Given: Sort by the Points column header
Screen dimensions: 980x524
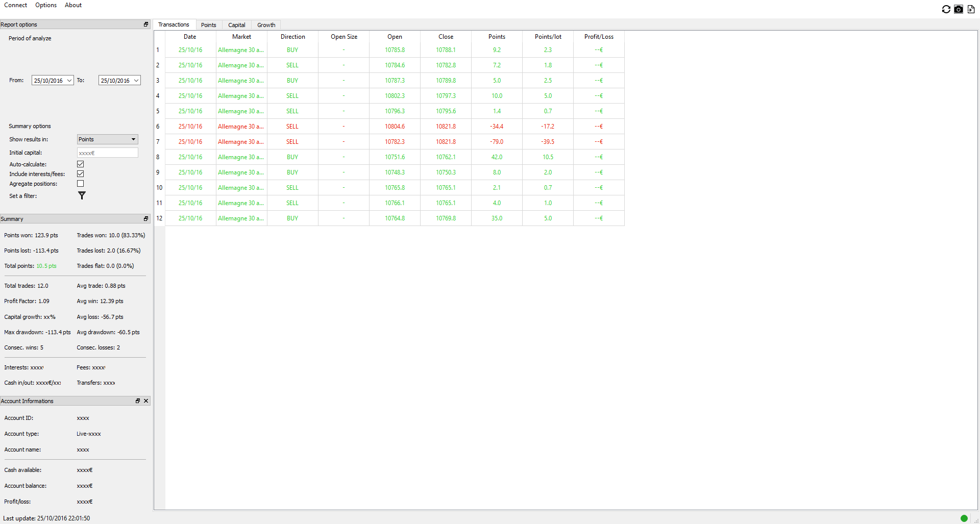Looking at the screenshot, I should 497,37.
